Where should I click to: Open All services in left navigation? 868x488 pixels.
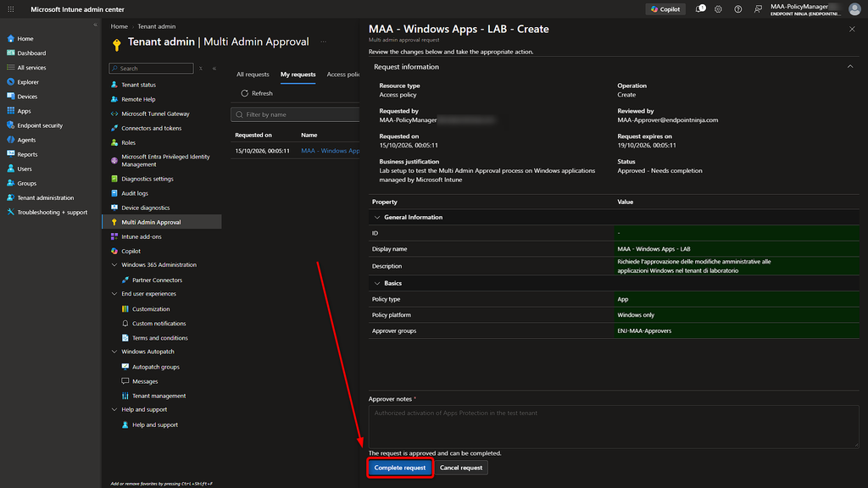pyautogui.click(x=31, y=68)
